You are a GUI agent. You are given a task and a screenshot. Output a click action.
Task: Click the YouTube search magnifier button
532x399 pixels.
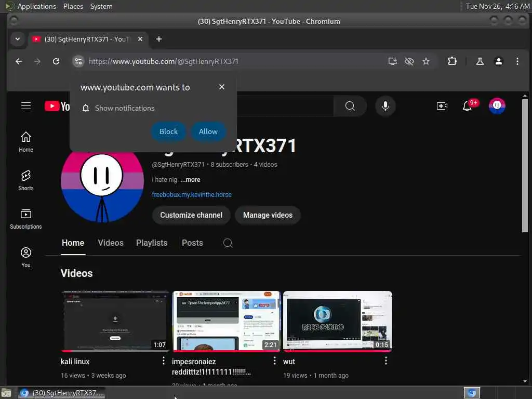tap(350, 106)
